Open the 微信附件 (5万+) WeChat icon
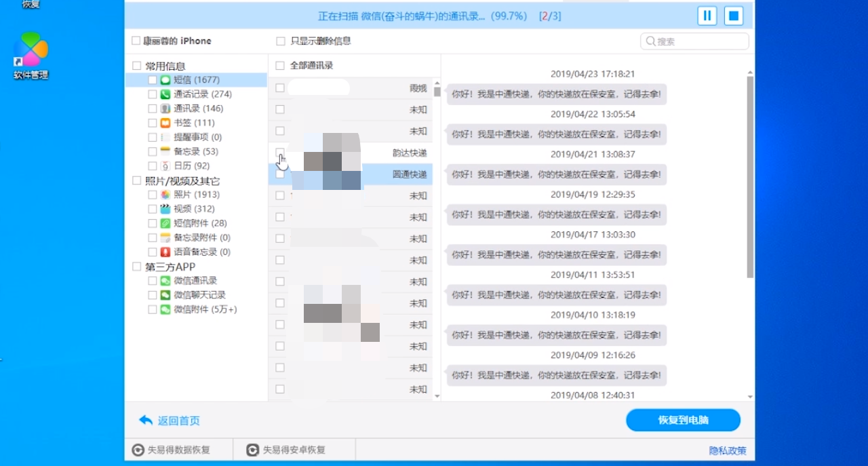The image size is (868, 466). point(165,309)
